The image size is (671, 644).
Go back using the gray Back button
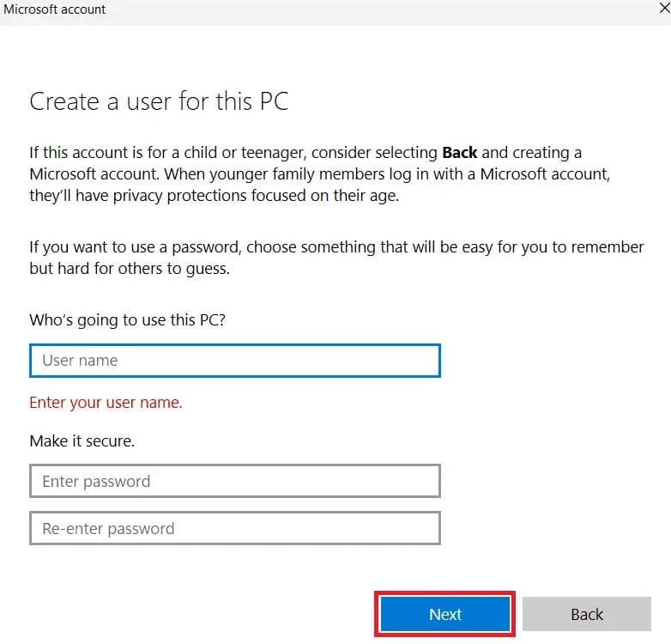tap(586, 614)
